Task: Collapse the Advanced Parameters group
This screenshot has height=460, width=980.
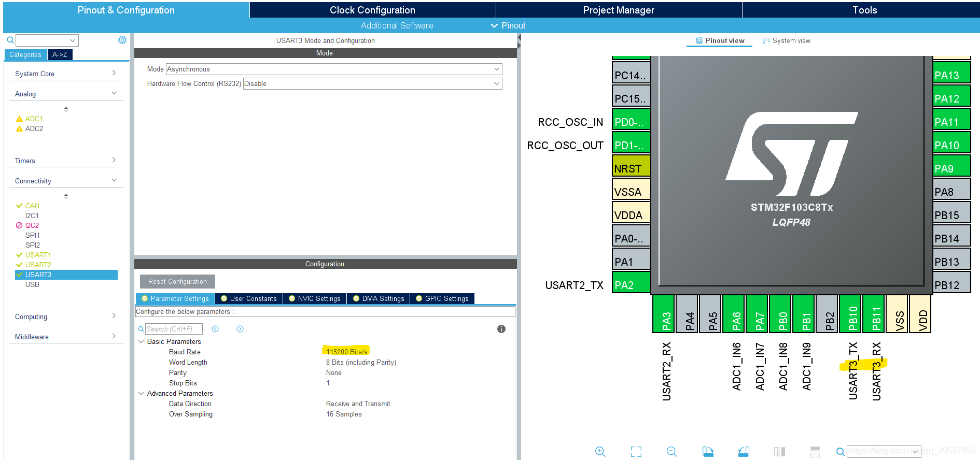Action: coord(141,393)
